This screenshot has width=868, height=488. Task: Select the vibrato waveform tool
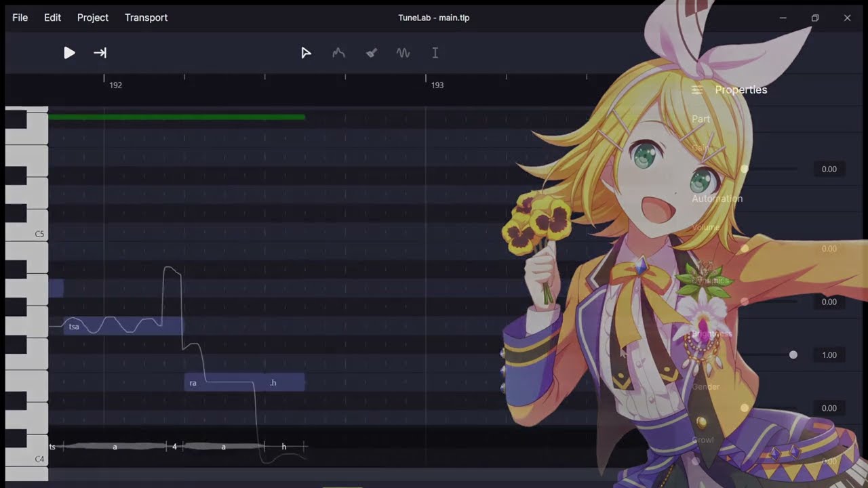point(403,53)
